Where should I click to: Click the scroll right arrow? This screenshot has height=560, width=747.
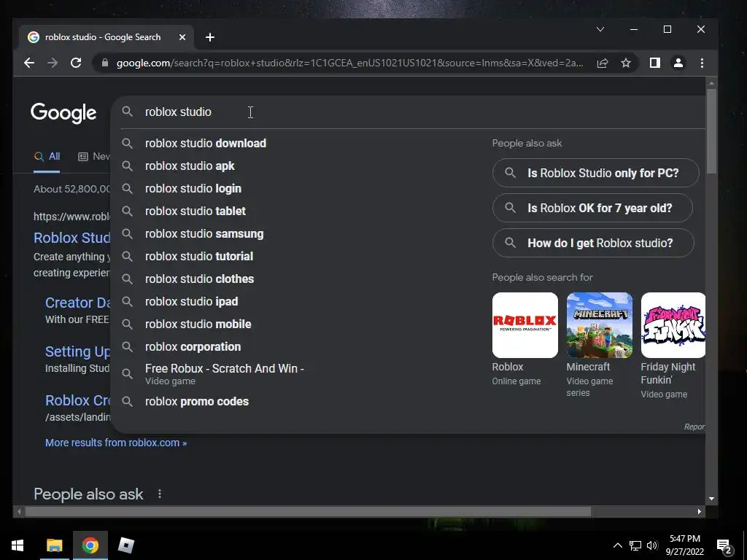[x=699, y=511]
